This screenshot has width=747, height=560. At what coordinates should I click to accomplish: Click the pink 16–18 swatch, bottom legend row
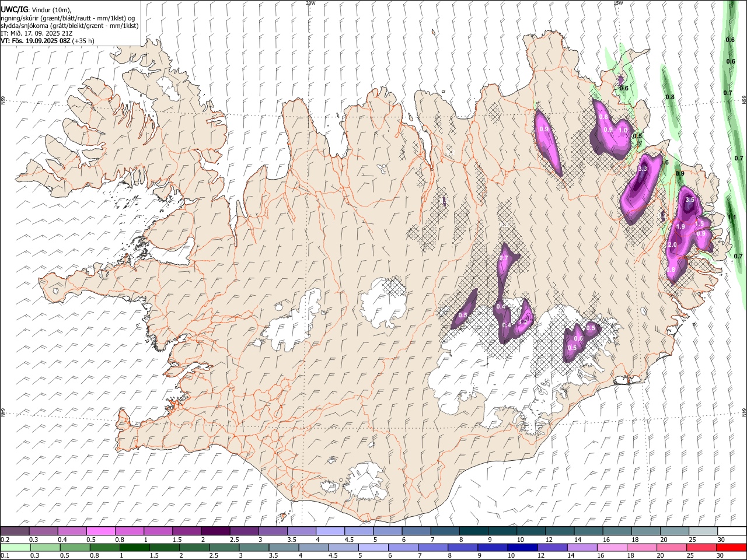pos(612,547)
